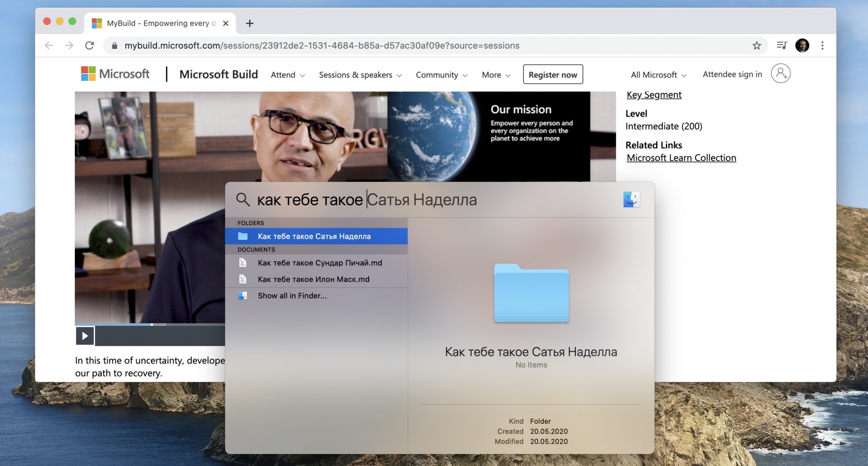
Task: Close the MyBuild tab
Action: [x=226, y=23]
